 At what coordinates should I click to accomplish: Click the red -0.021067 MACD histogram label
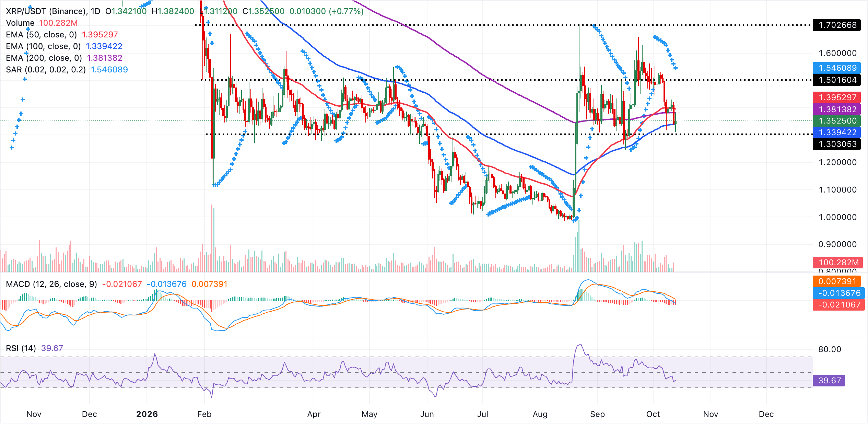click(x=838, y=305)
